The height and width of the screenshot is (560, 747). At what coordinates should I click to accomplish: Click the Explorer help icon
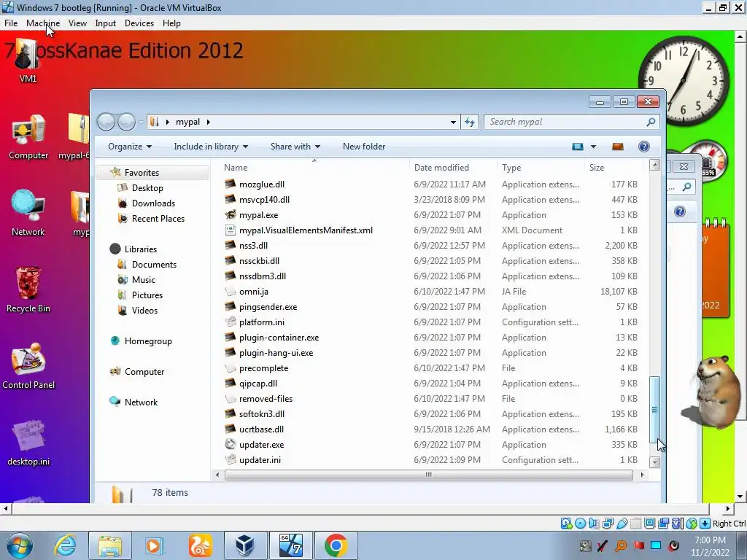click(x=643, y=147)
